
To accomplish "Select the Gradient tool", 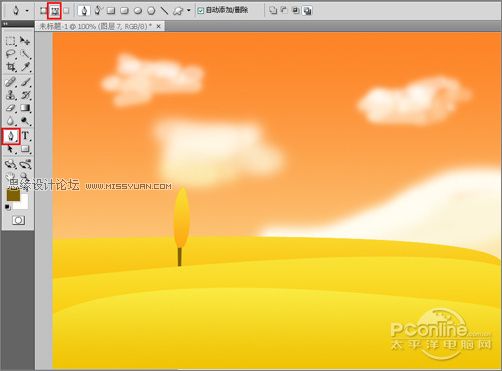I will (x=25, y=108).
